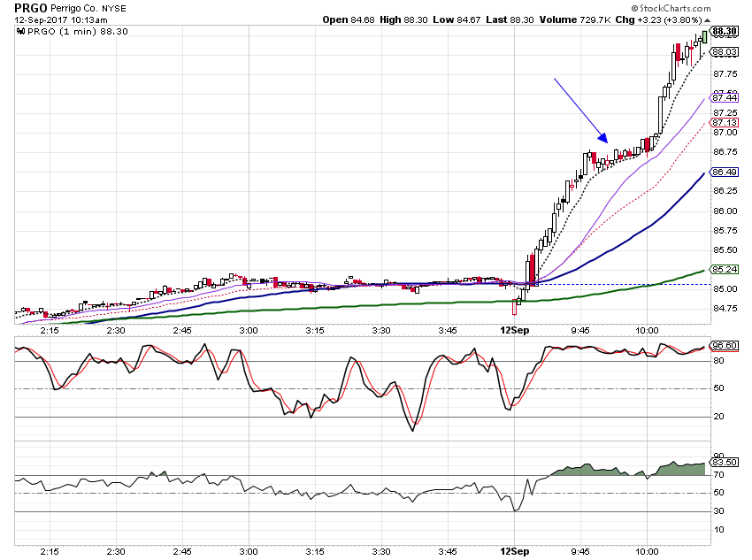Click the newest green candlestick at the chart's high
This screenshot has height=560, width=752.
[704, 37]
